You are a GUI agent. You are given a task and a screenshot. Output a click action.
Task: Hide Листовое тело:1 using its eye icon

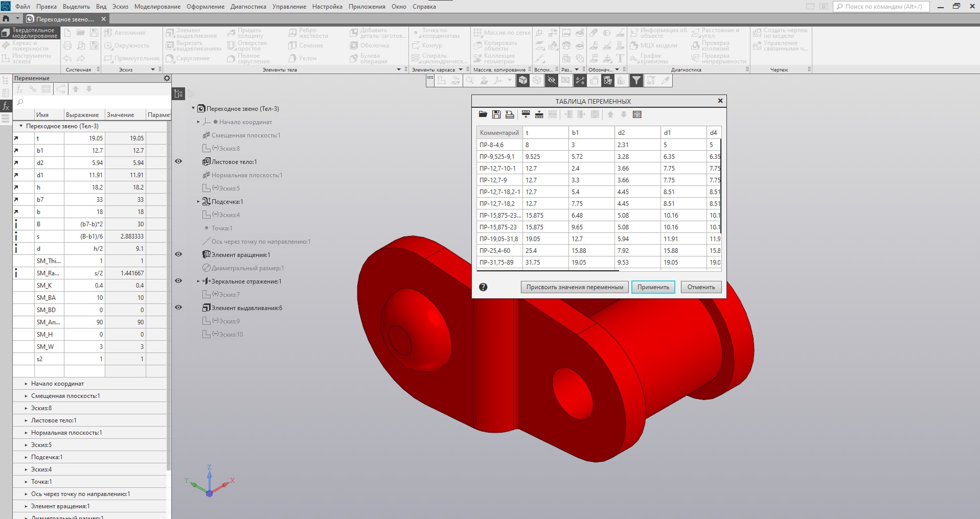tap(178, 161)
